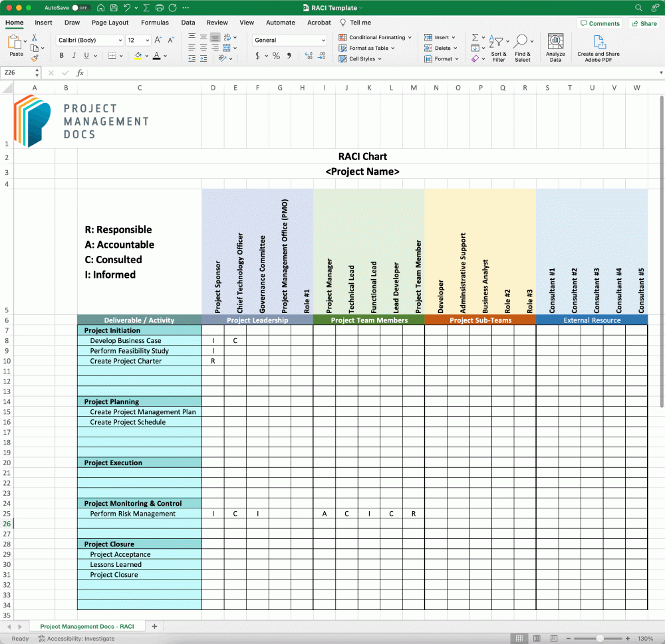Toggle bold formatting
The height and width of the screenshot is (644, 665).
pyautogui.click(x=61, y=55)
